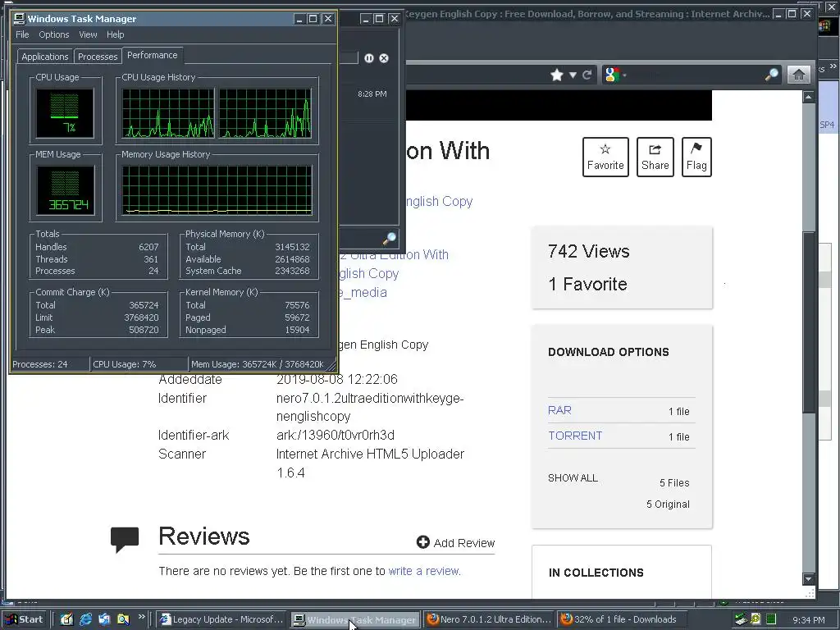Click the 742 Views text
The image size is (840, 630).
pyautogui.click(x=589, y=251)
